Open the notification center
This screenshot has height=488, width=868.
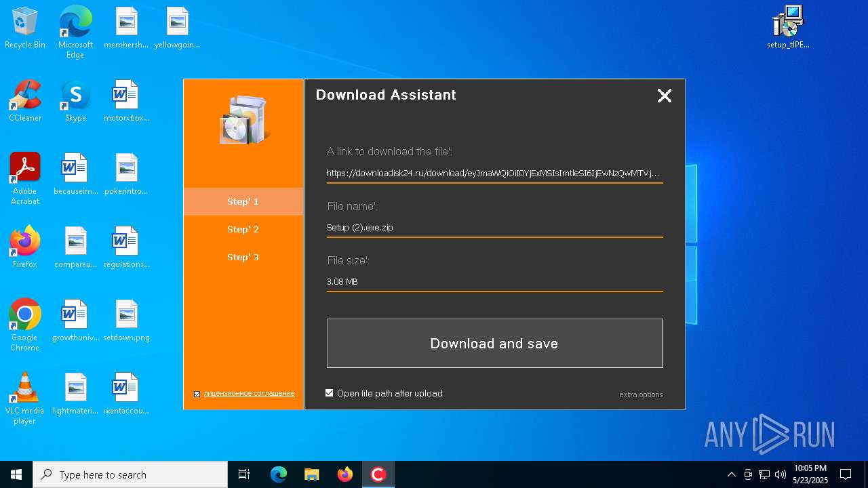(846, 474)
